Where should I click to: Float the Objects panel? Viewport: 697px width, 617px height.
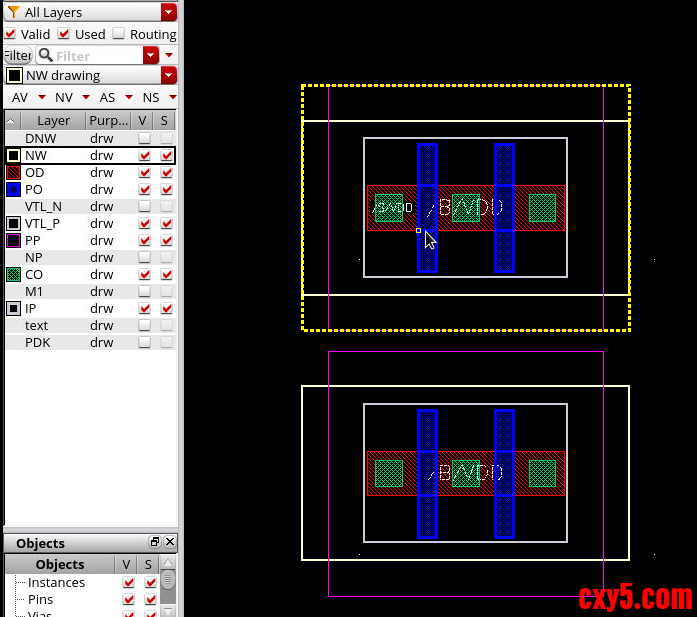click(155, 541)
